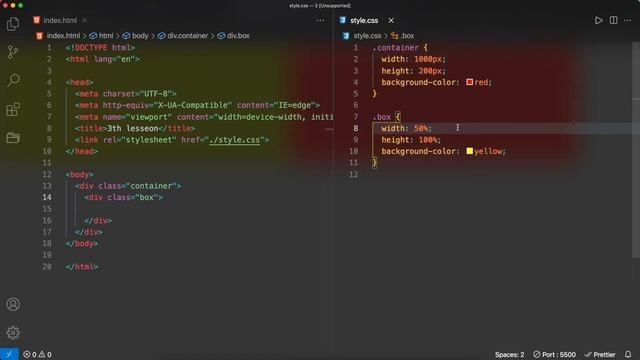Viewport: 640px width, 360px height.
Task: Click the div class="container" line
Action: 128,186
